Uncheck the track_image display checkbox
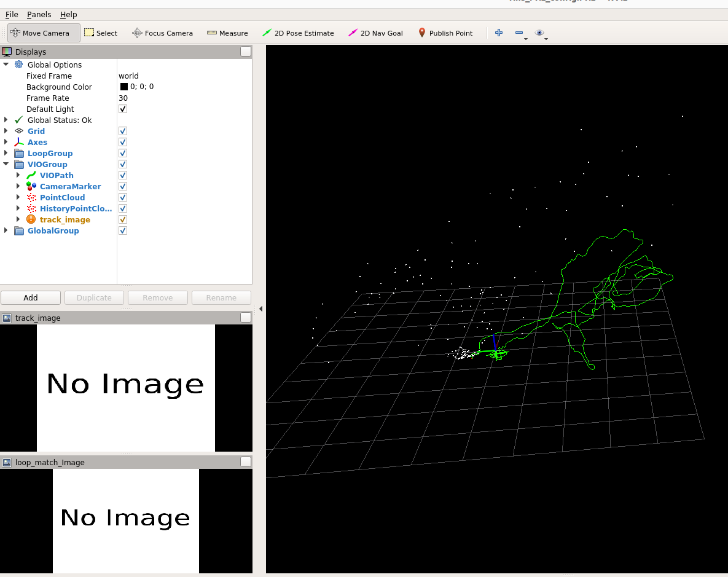The image size is (728, 577). 123,219
